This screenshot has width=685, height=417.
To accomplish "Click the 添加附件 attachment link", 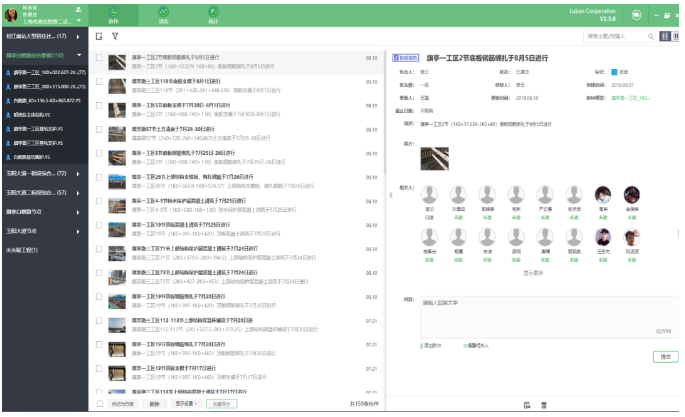I will pyautogui.click(x=432, y=346).
